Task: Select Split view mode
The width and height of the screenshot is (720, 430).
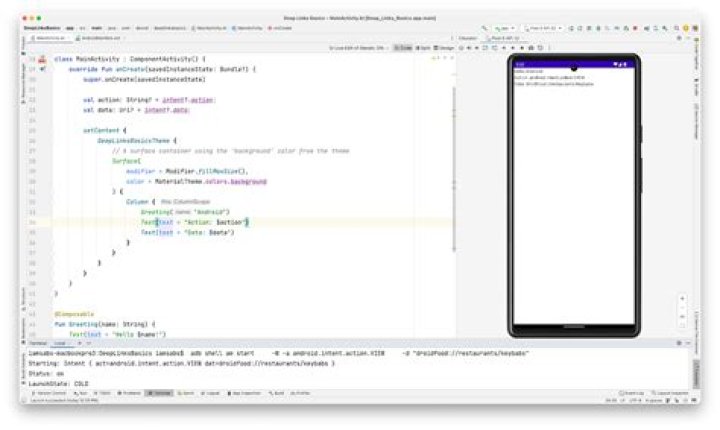Action: click(x=423, y=48)
